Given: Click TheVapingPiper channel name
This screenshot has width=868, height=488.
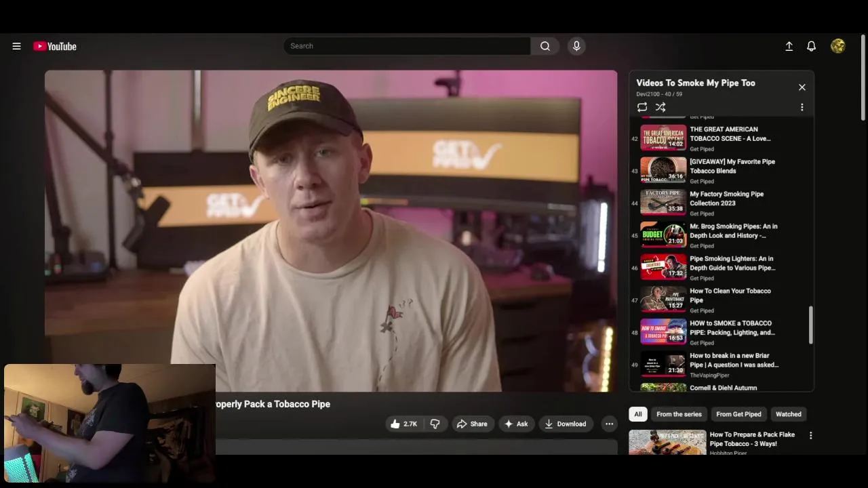Looking at the screenshot, I should click(x=709, y=375).
